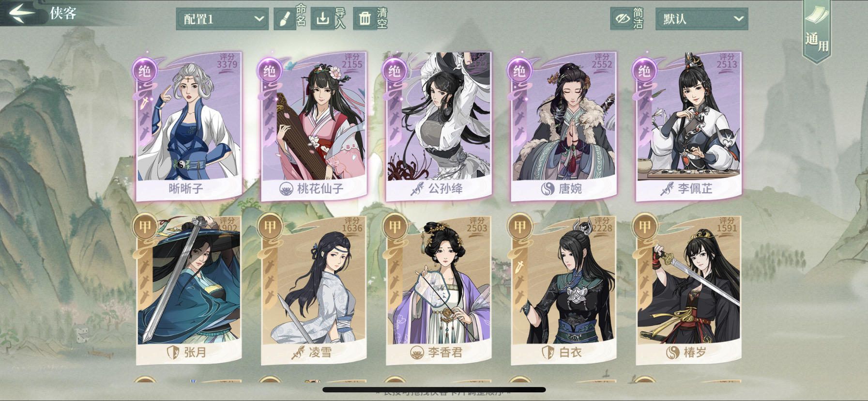Click the 绝 badge on 晰晰子 card
Image resolution: width=868 pixels, height=401 pixels.
point(145,71)
